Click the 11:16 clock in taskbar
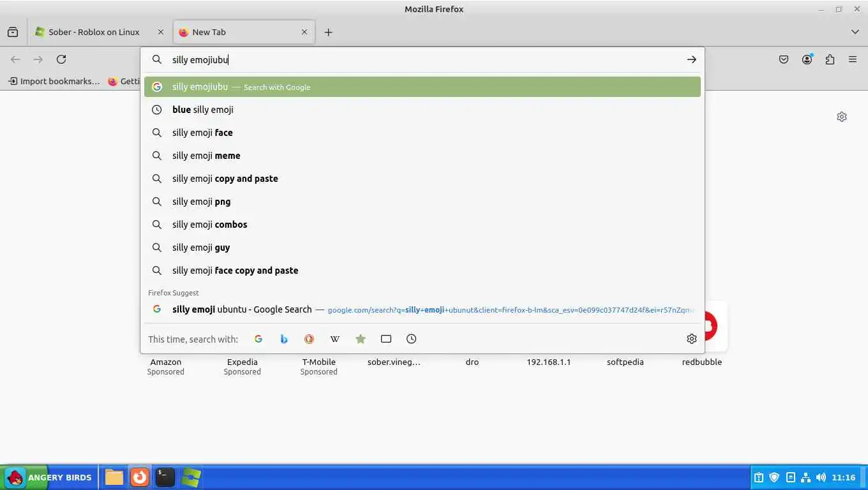Screen dimensions: 868x490 [x=844, y=477]
